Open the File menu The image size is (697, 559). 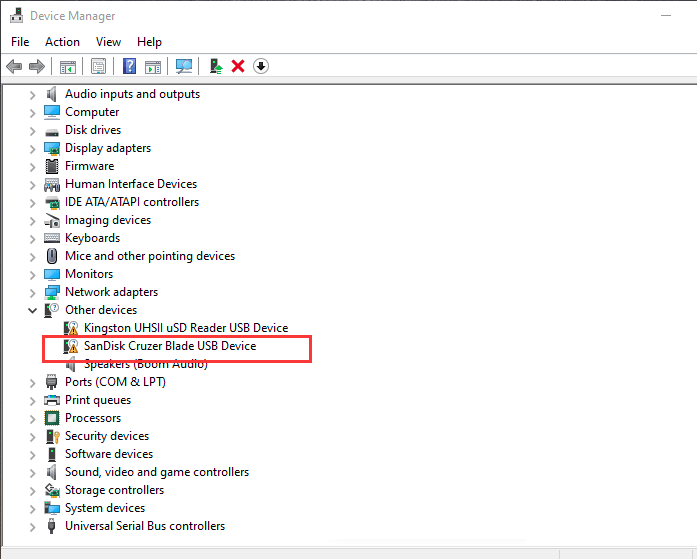[x=20, y=42]
